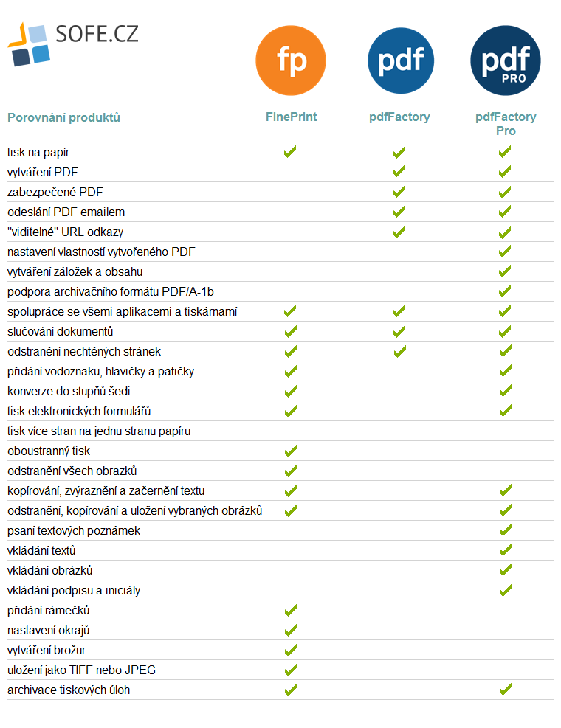Click pdfFactory checkmark for vytváření PDF

399,172
